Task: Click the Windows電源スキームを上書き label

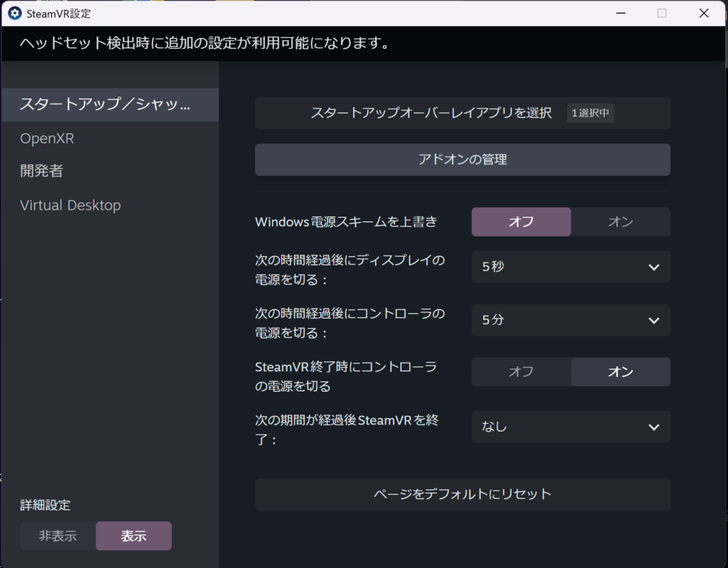Action: pos(346,222)
